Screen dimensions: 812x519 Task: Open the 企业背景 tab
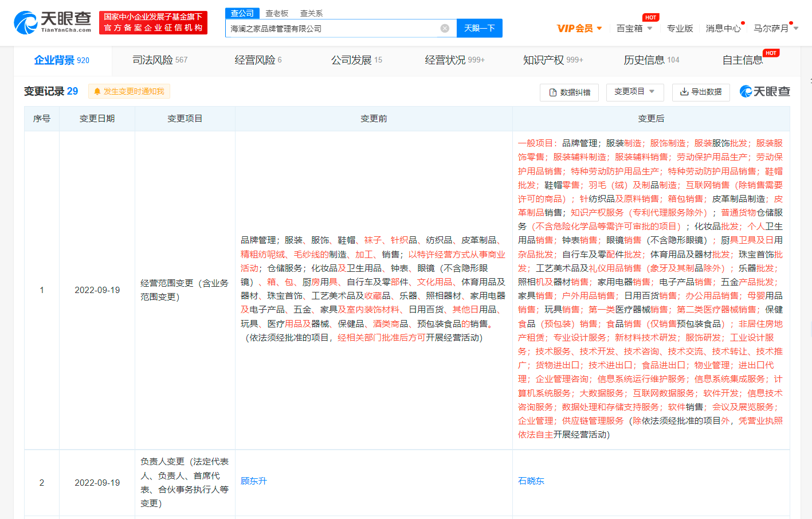62,60
